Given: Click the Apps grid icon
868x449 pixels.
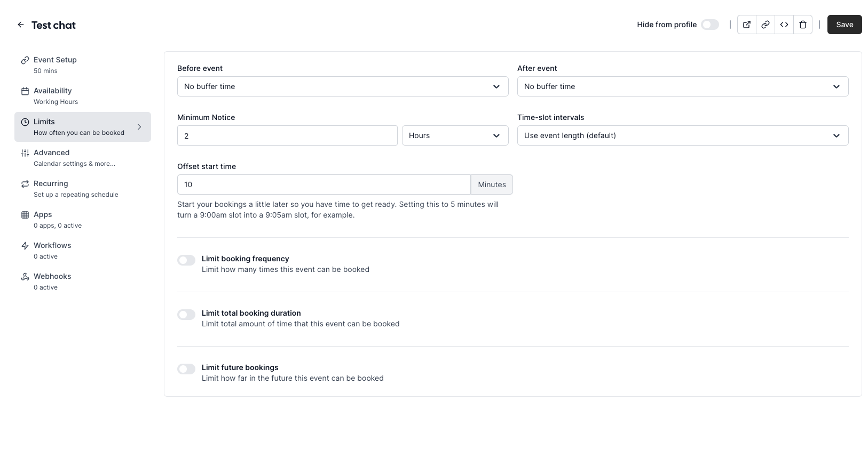Looking at the screenshot, I should pyautogui.click(x=25, y=215).
